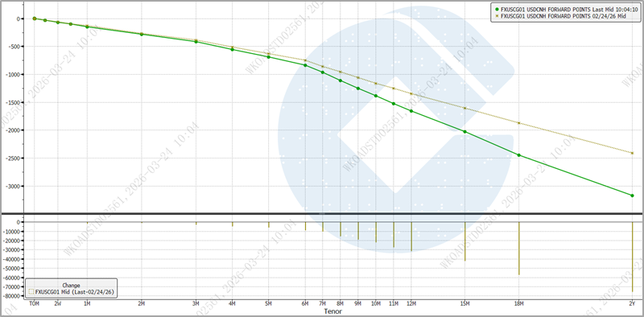This screenshot has width=644, height=317.
Task: Select the green line's 2Y data point
Action: 633,196
